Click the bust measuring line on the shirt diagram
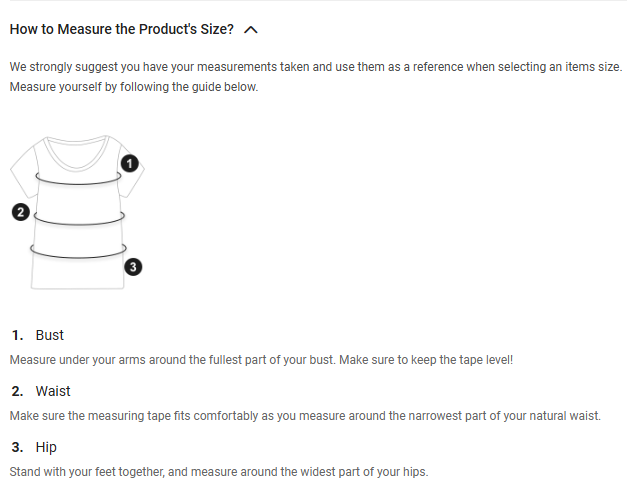The height and width of the screenshot is (494, 627). (78, 181)
